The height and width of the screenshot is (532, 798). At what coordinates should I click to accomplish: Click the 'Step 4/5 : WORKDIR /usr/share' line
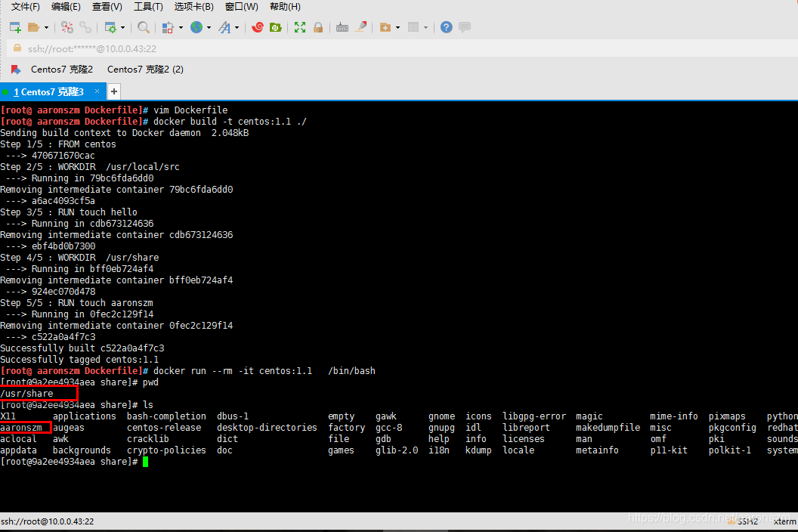(x=79, y=258)
